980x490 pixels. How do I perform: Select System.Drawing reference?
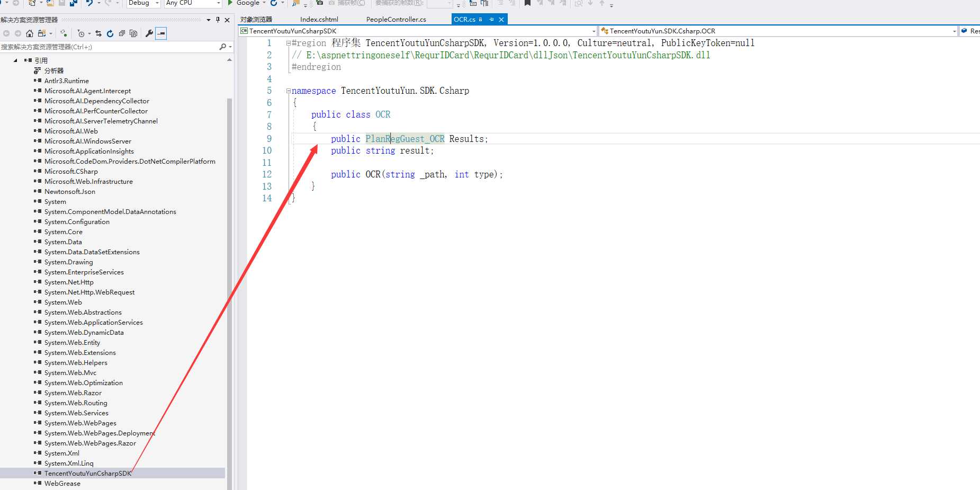point(69,262)
